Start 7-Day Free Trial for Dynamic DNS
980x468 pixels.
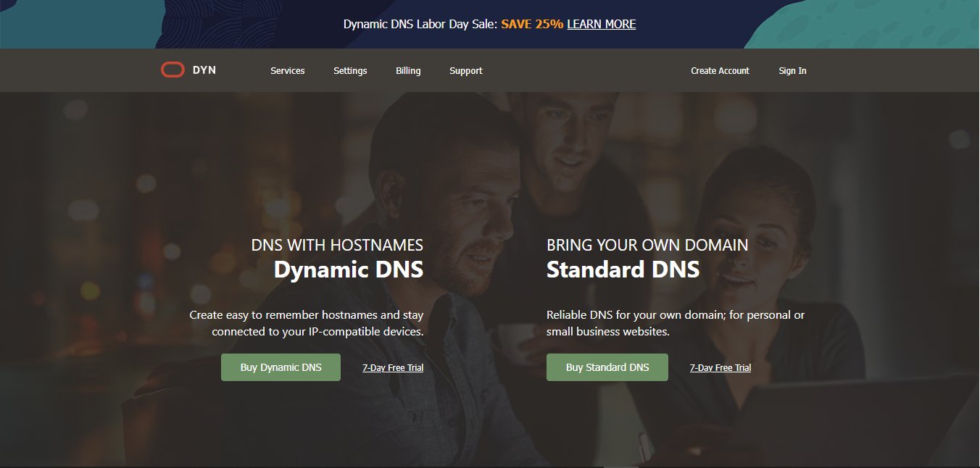393,368
